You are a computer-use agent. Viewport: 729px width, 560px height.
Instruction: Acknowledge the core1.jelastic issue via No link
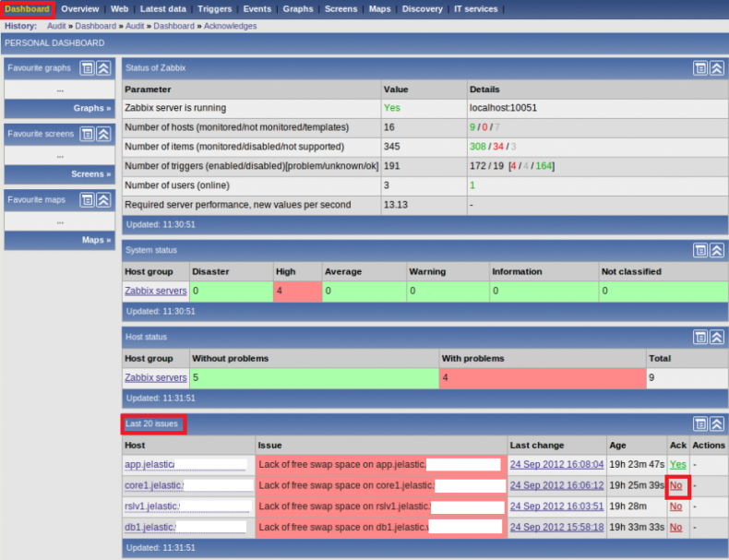(x=676, y=485)
